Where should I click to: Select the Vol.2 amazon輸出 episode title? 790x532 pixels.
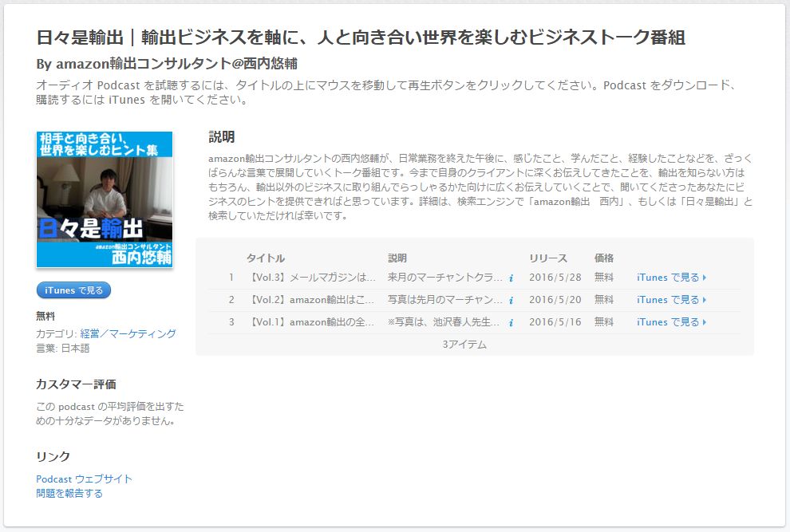[312, 300]
